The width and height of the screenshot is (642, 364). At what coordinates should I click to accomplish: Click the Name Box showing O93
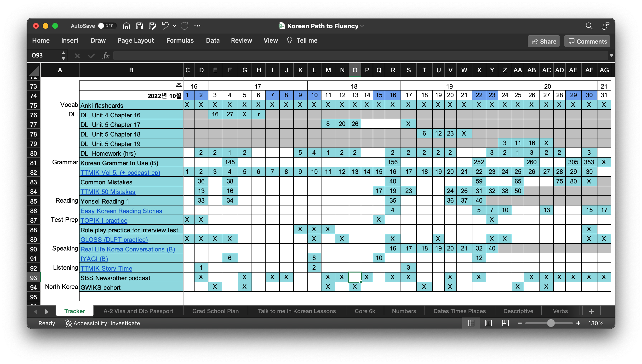coord(45,56)
